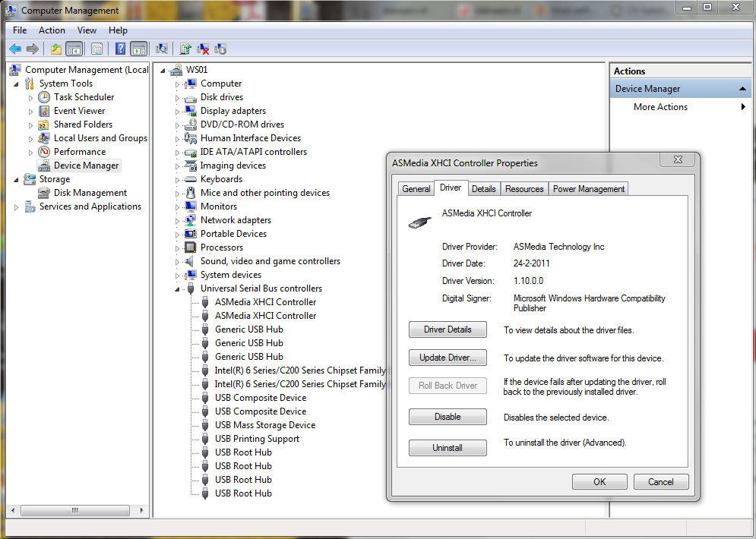Click the Monitors category icon
Viewport: 756px width, 539px height.
pyautogui.click(x=191, y=206)
